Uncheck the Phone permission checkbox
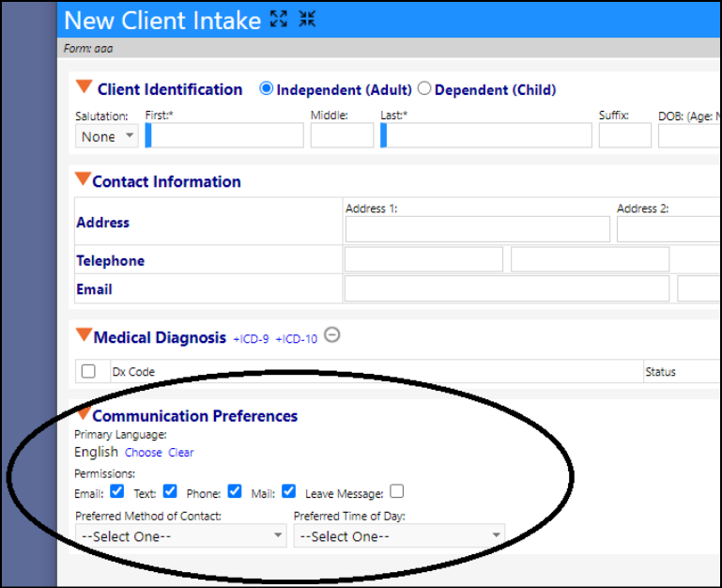Screen dimensions: 722x588 coord(235,491)
